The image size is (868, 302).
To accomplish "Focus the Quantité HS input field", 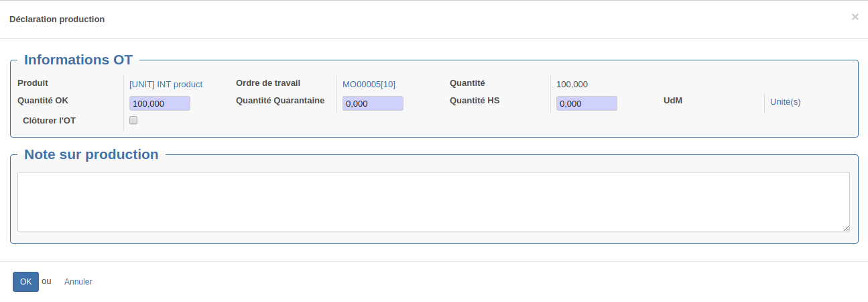I will pyautogui.click(x=586, y=103).
